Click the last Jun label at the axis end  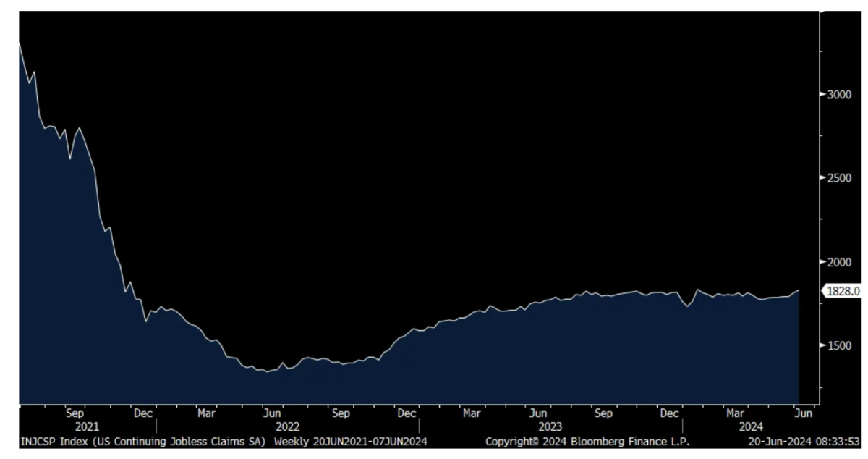click(804, 413)
